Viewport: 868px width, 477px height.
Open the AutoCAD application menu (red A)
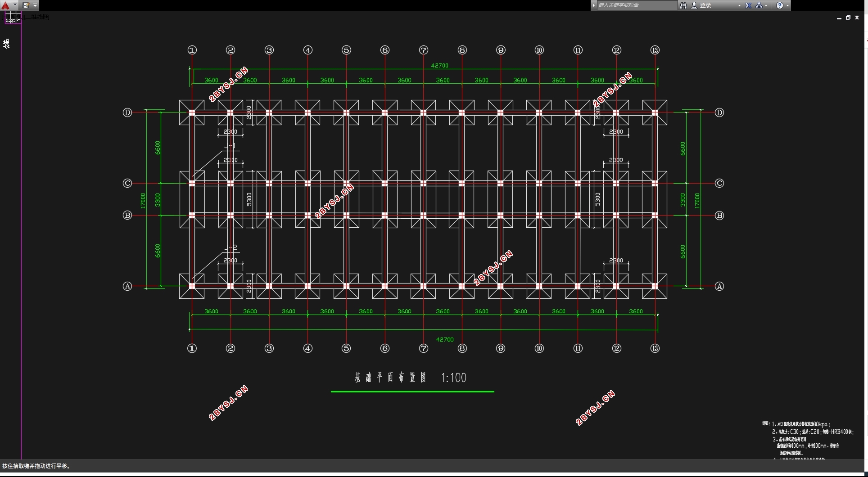pyautogui.click(x=5, y=5)
